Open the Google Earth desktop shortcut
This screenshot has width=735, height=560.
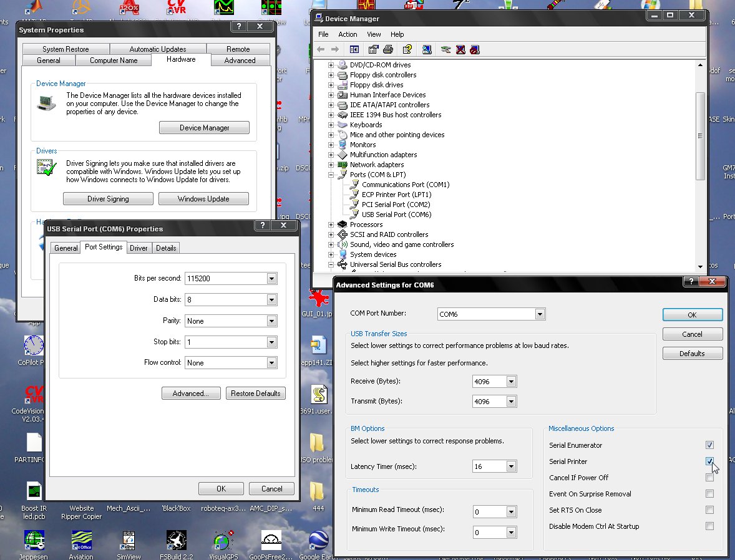318,541
